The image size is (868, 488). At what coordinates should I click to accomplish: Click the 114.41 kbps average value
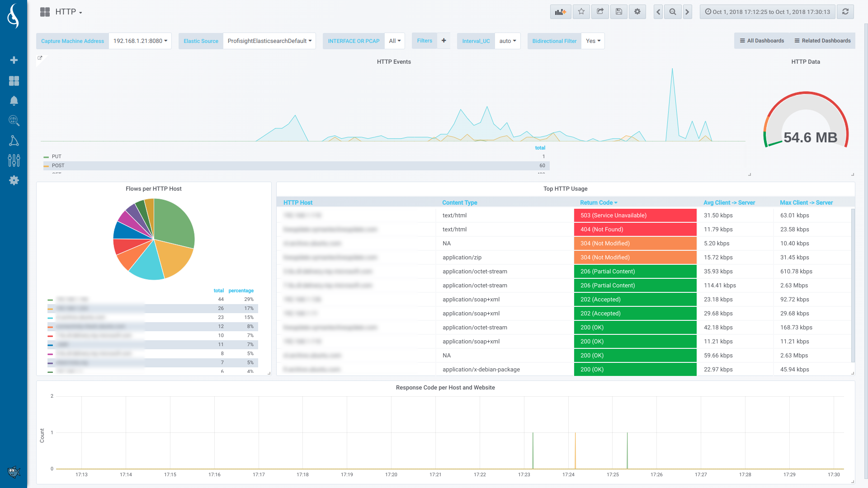coord(720,286)
